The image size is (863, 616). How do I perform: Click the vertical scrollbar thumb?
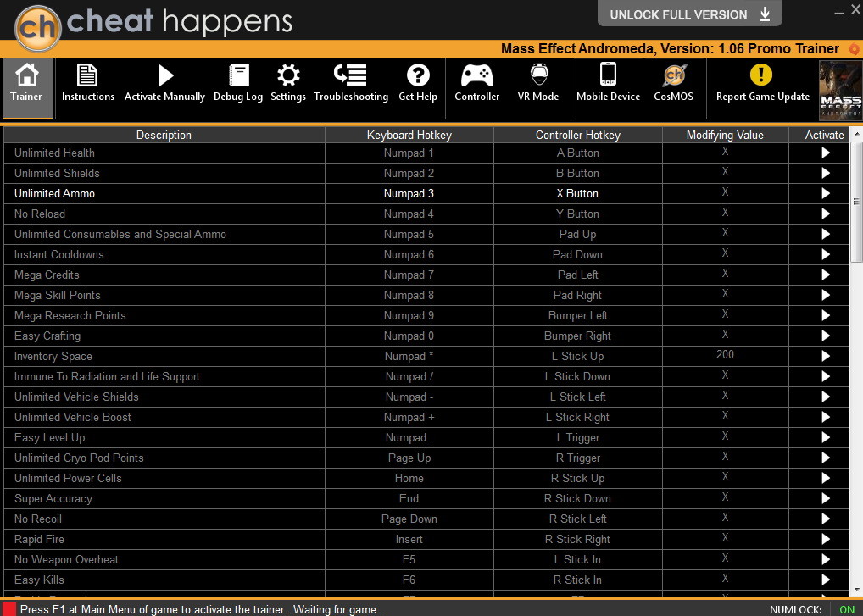[x=856, y=202]
